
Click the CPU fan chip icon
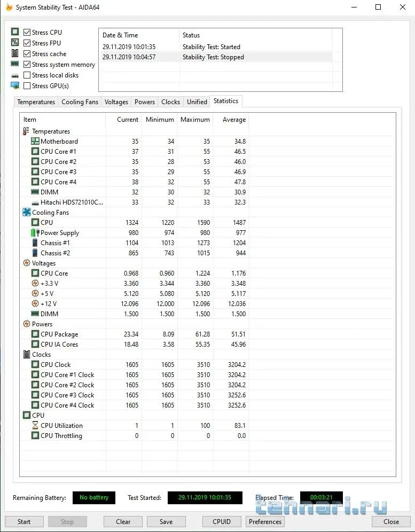[35, 223]
